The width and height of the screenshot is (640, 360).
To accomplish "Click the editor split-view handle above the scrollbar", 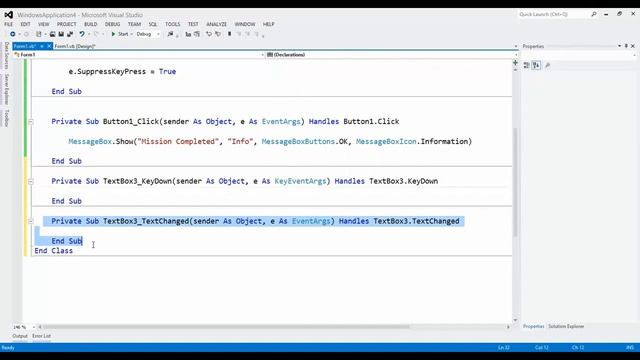I will point(515,63).
